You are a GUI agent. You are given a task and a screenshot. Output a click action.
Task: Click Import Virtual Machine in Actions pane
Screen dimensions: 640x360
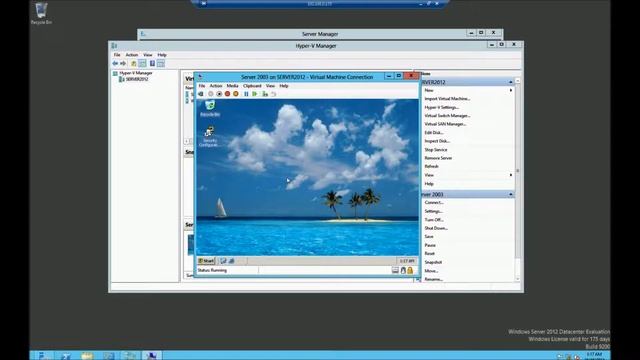click(447, 99)
